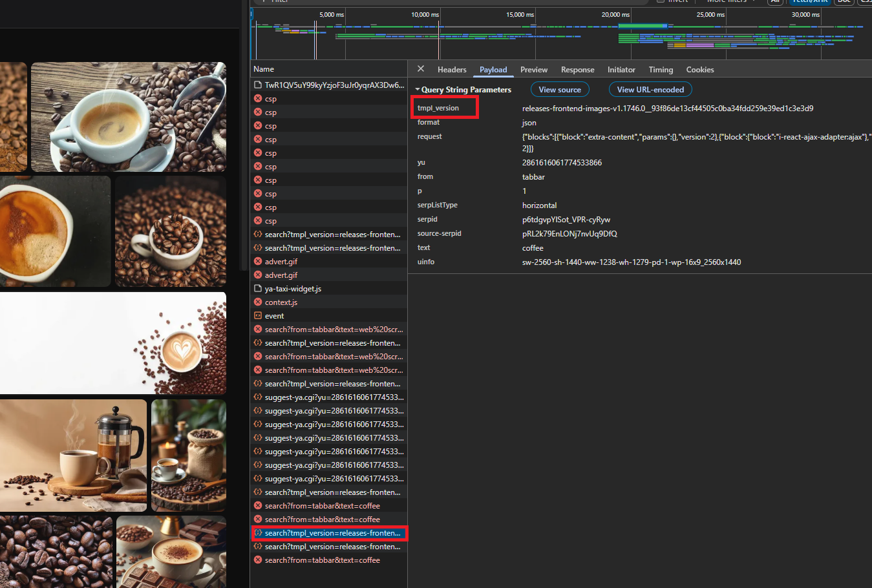The image size is (872, 588).
Task: Open the burlap sack of beans image
Action: click(189, 456)
